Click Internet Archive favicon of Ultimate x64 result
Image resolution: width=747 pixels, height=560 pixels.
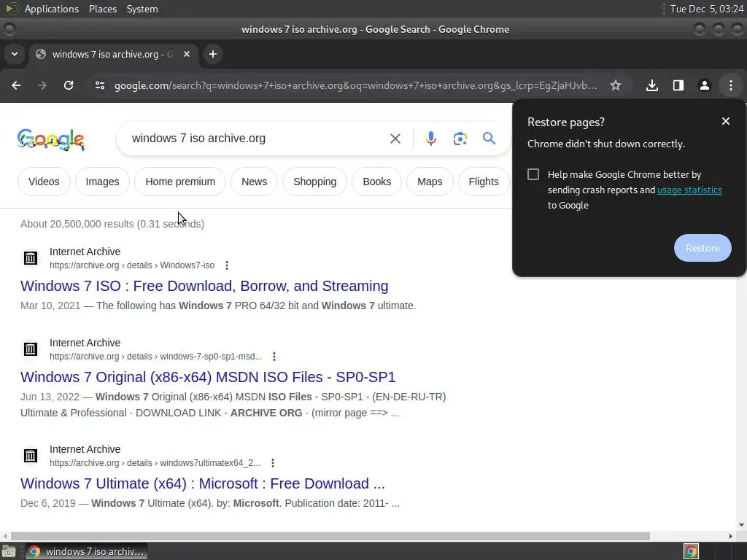31,456
